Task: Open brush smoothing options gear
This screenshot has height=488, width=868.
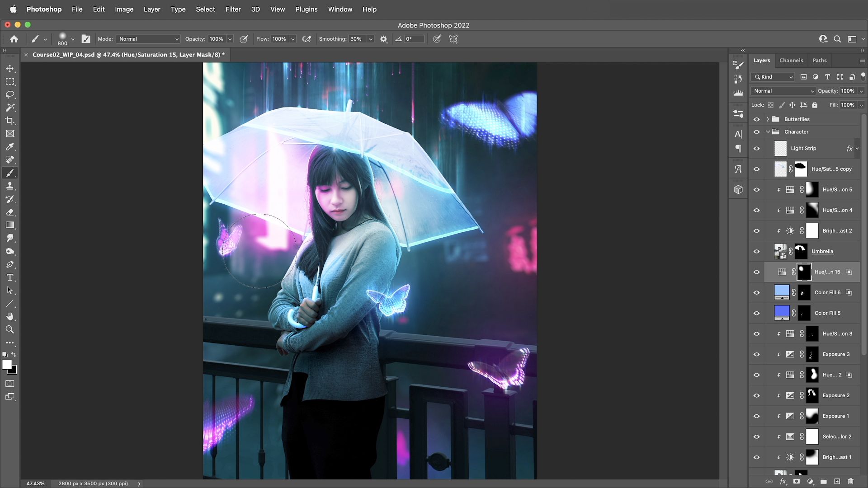Action: 383,39
